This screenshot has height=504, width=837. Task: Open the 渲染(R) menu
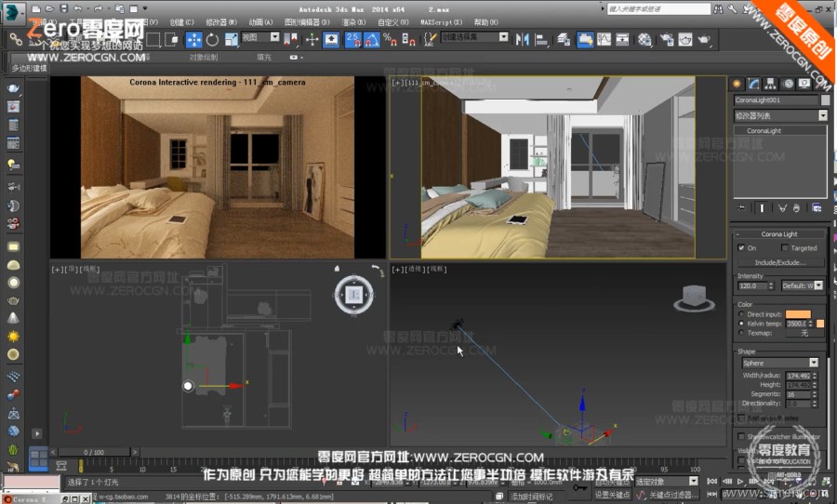pyautogui.click(x=354, y=22)
